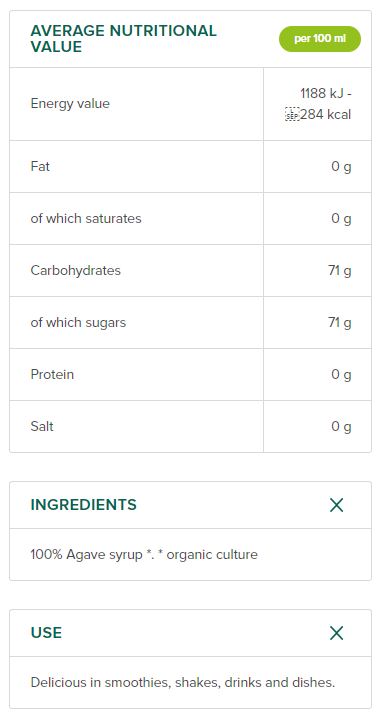Select the Average Nutritional Value heading
386x720 pixels.
pos(123,39)
